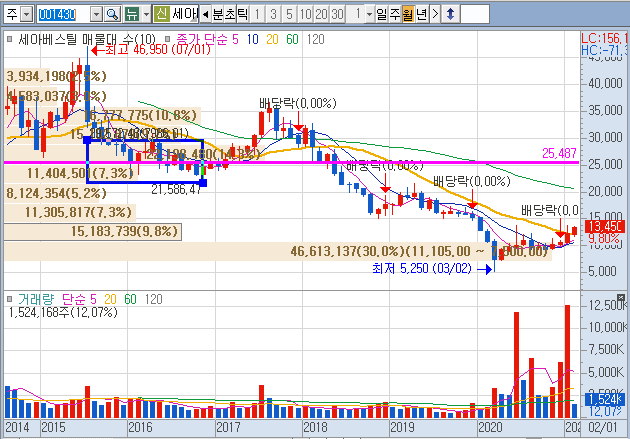Click the 배당락(0.00%) marker near 2017
Viewport: 630px width, 439px height.
coord(298,103)
